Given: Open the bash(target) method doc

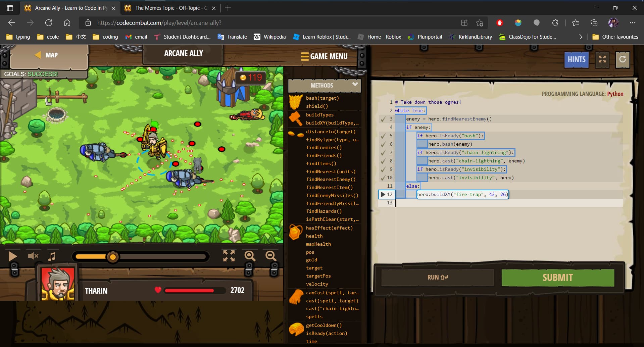Looking at the screenshot, I should (x=322, y=98).
